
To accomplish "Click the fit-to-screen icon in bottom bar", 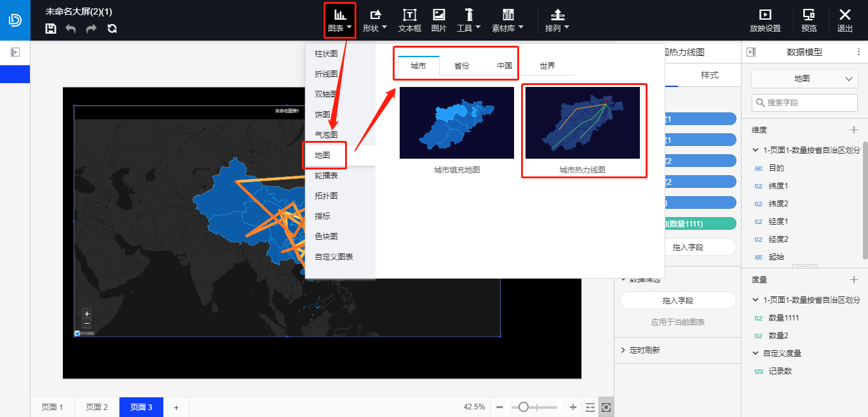I will point(606,407).
